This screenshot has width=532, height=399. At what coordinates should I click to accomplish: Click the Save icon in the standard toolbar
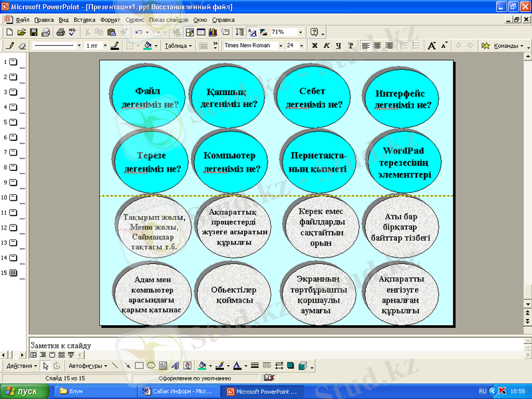point(33,32)
